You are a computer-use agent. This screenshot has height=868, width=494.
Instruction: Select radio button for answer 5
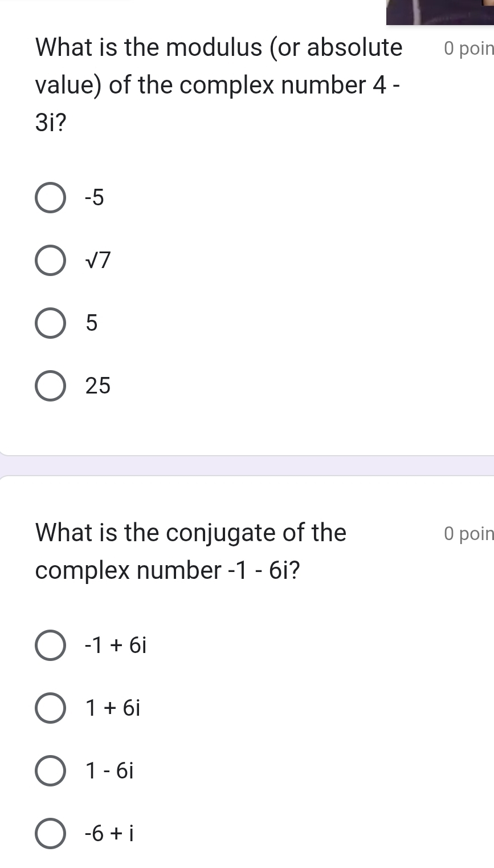[x=50, y=323]
